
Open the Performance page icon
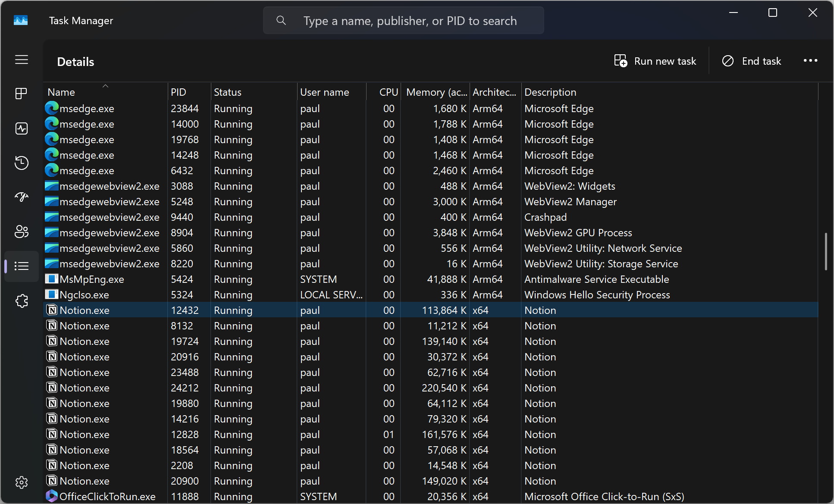21,128
